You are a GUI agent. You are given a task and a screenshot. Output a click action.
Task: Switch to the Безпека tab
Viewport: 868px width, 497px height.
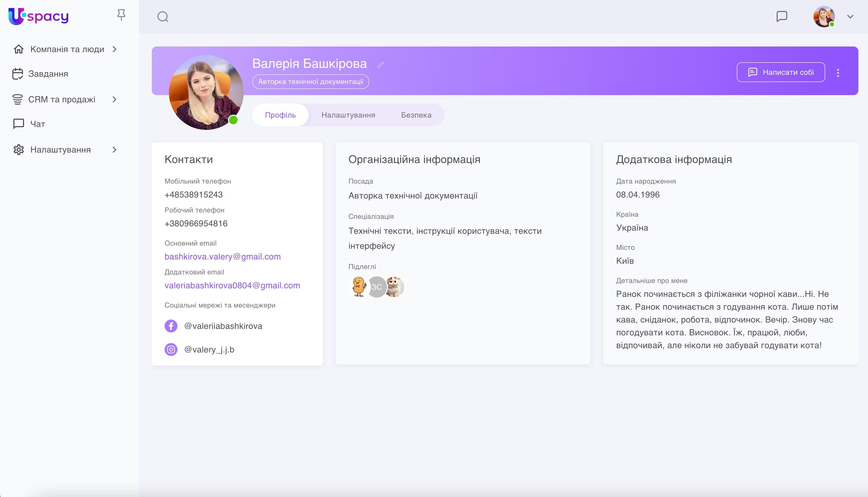click(416, 115)
